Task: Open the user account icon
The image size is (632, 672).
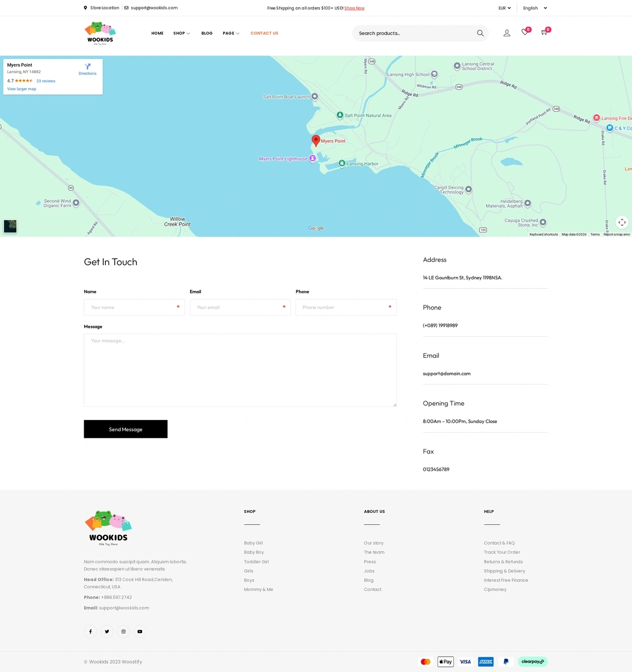Action: pyautogui.click(x=507, y=33)
